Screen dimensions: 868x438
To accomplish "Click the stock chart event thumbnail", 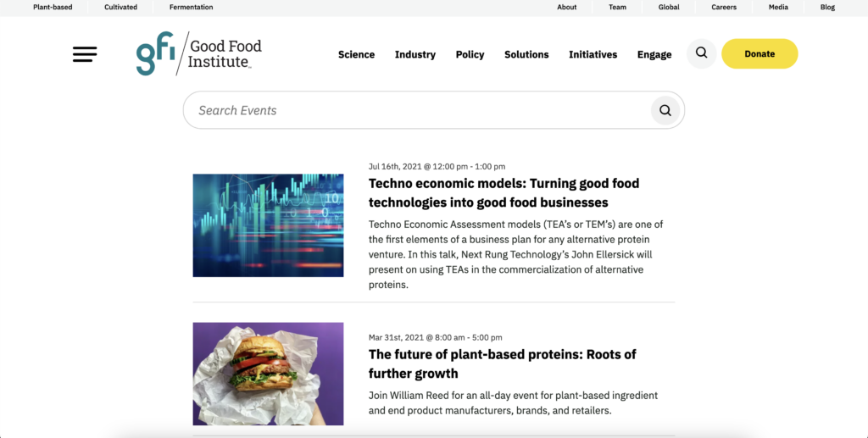I will pos(268,225).
